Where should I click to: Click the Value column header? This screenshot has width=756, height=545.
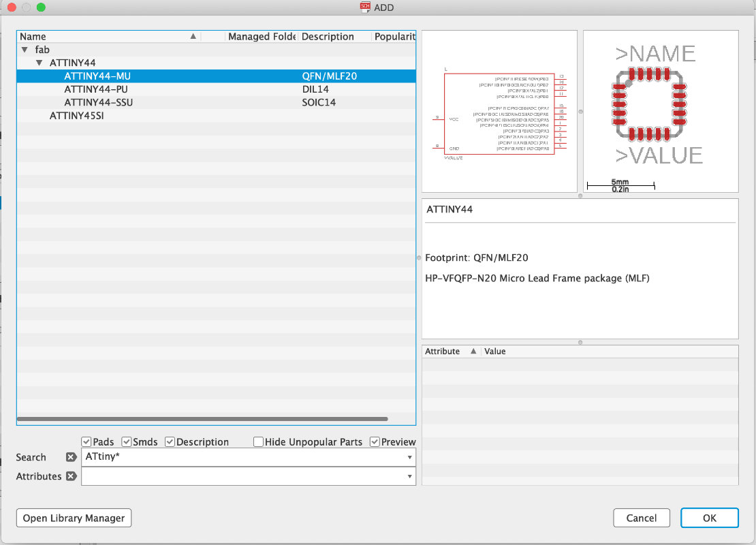[x=610, y=351]
